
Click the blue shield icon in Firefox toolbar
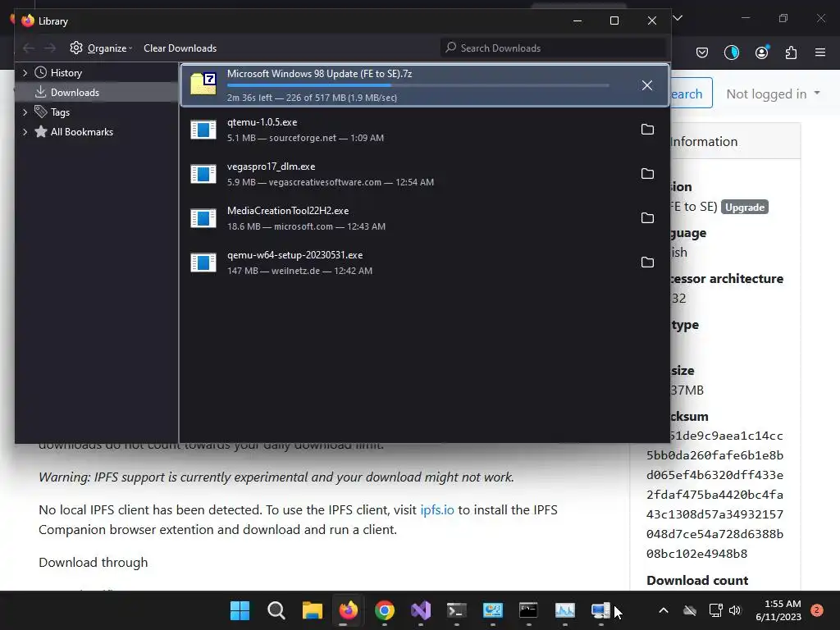tap(732, 52)
